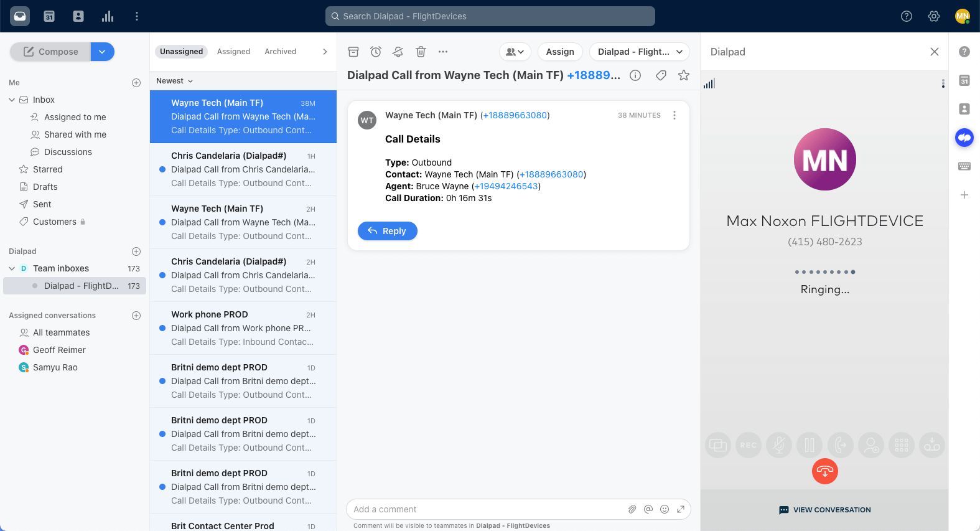This screenshot has width=980, height=531.
Task: Open message options three-dot menu
Action: (x=674, y=115)
